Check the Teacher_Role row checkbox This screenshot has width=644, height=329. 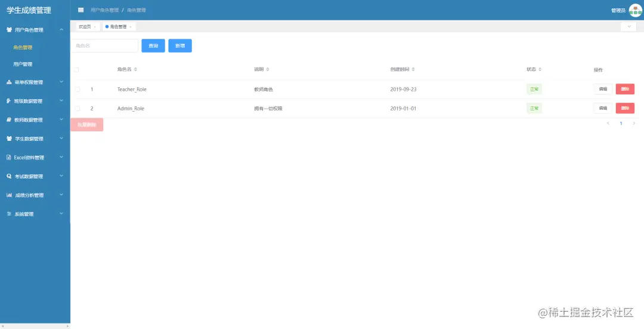(78, 89)
